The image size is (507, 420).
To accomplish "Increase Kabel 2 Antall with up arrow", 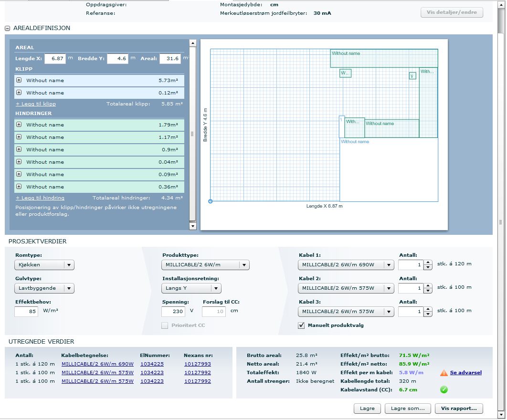I will 428,285.
